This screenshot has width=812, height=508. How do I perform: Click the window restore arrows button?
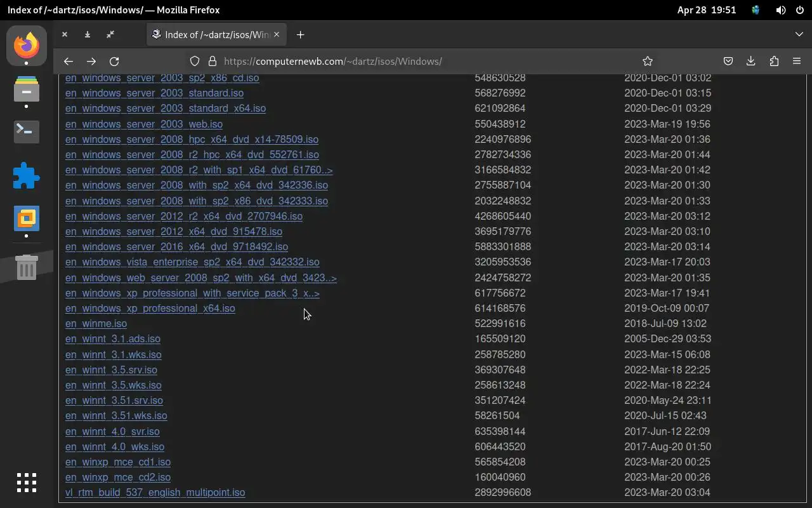[x=110, y=34]
